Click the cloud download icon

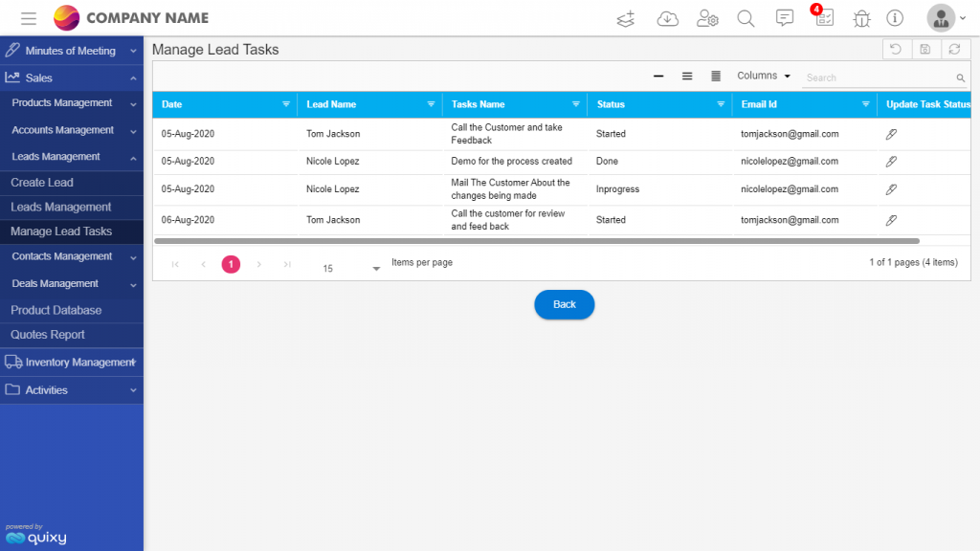tap(667, 19)
